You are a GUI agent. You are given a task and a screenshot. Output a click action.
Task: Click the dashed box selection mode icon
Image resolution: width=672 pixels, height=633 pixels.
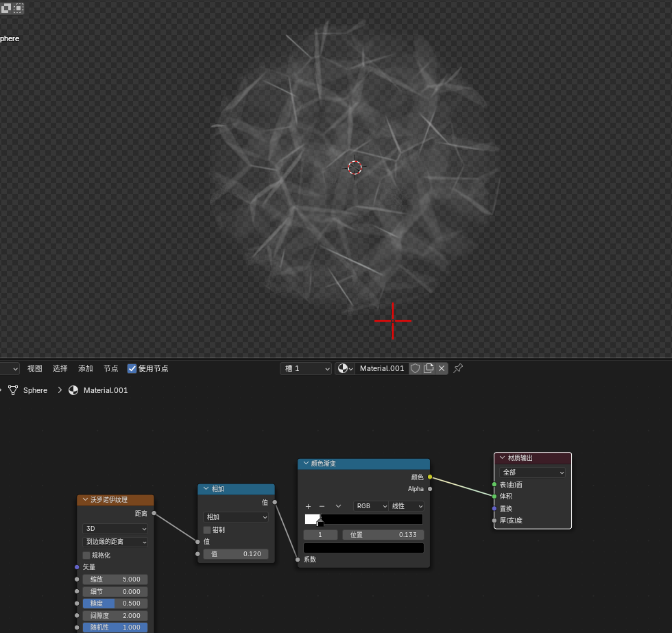coord(18,8)
